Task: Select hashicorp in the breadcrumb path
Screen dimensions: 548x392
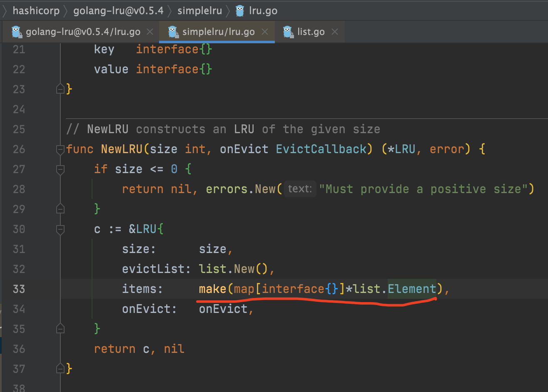Action: tap(36, 11)
